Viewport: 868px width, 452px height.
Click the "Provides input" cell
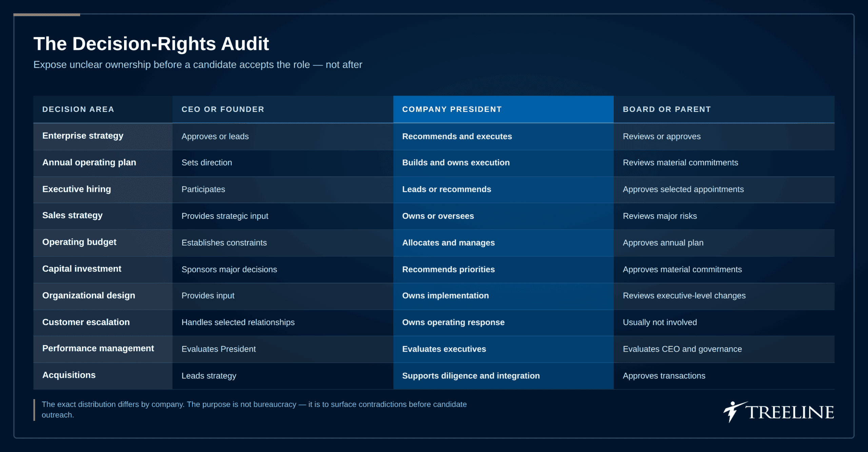[283, 296]
